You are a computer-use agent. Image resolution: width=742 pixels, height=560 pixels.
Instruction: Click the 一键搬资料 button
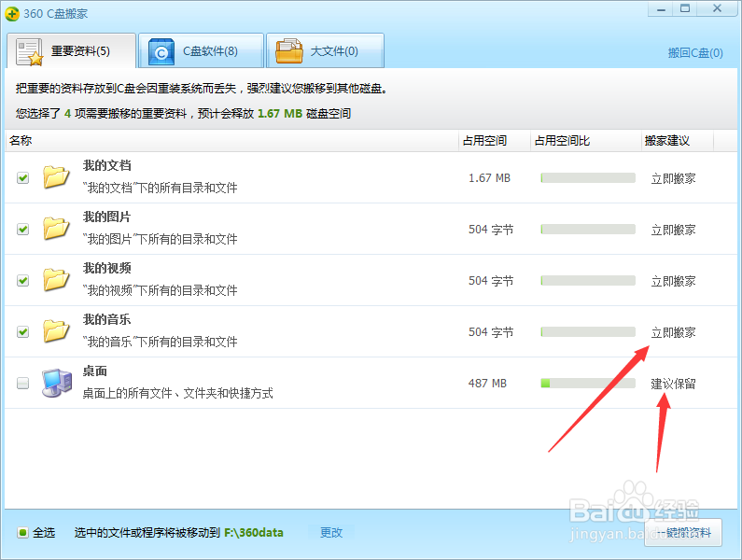point(684,533)
